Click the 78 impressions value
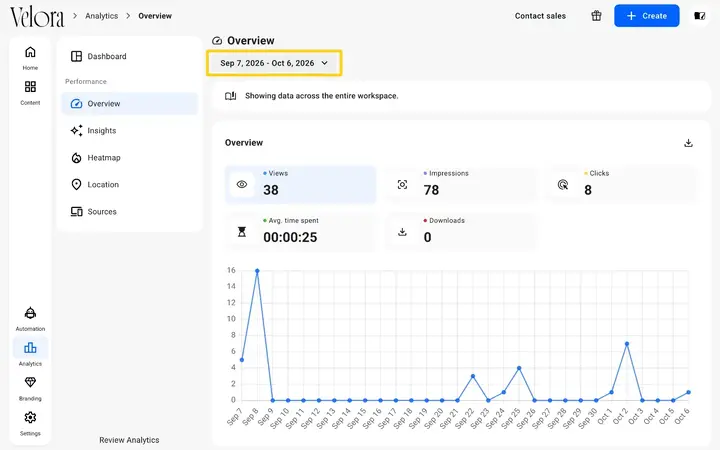This screenshot has width=720, height=450. (431, 190)
